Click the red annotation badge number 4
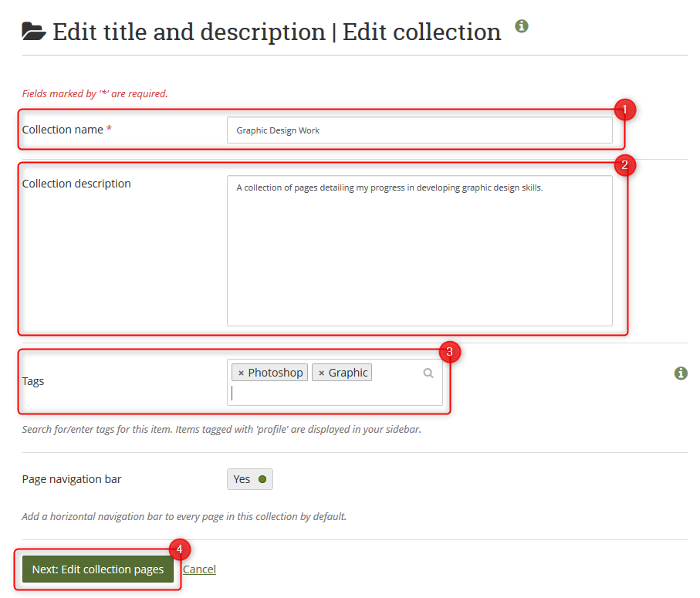Screen dimensions: 700x598 pos(180,549)
